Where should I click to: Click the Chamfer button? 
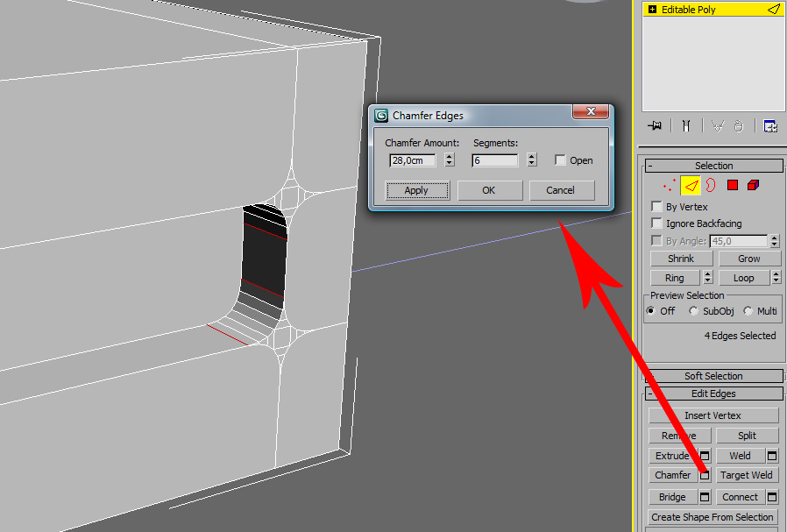pyautogui.click(x=673, y=475)
